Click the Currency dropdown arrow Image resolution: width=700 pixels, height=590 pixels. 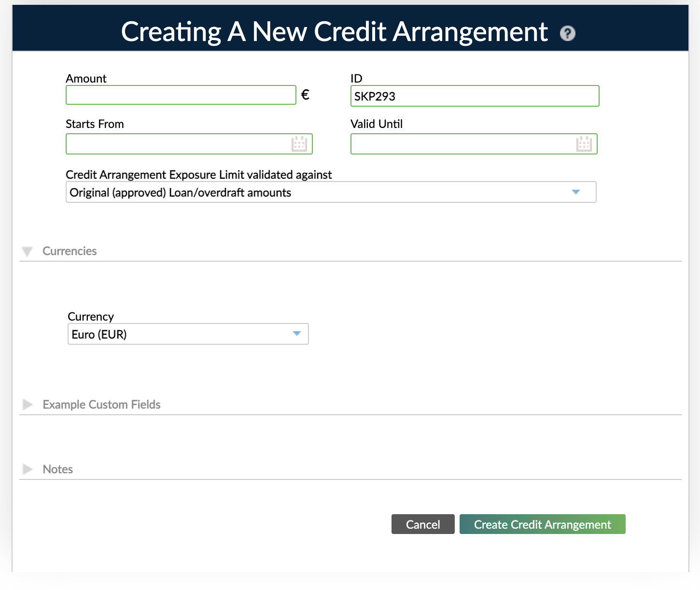click(296, 334)
